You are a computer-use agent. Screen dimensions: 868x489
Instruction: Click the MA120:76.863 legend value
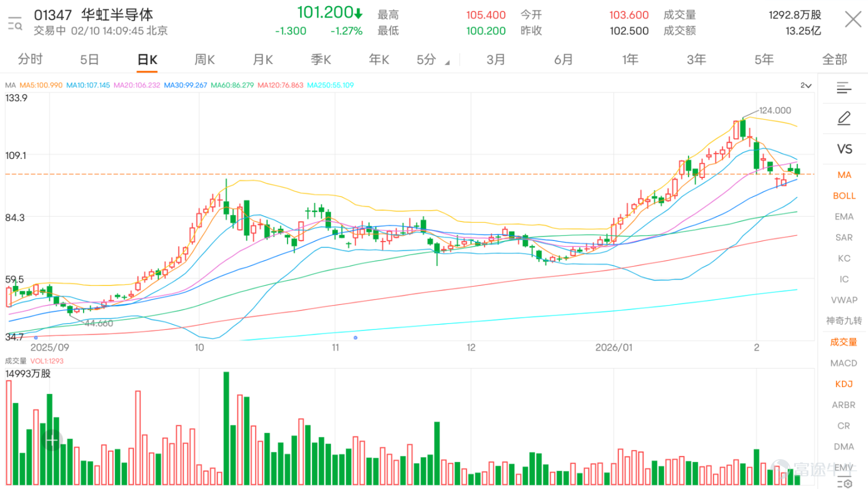280,85
